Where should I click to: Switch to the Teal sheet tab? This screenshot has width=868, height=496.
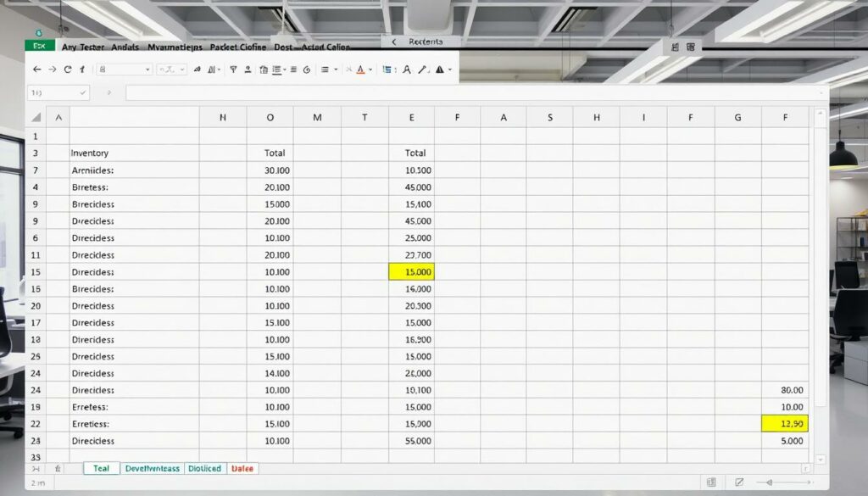[x=102, y=468]
